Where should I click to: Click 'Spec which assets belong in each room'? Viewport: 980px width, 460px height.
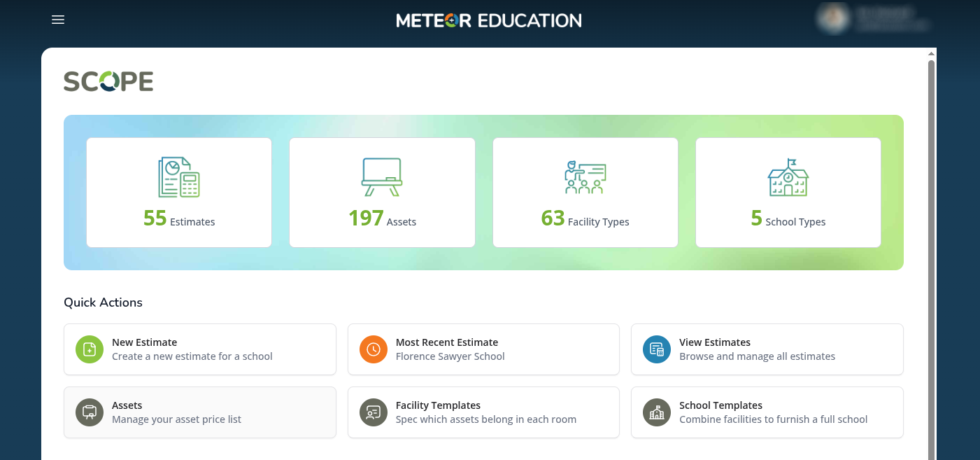(486, 419)
